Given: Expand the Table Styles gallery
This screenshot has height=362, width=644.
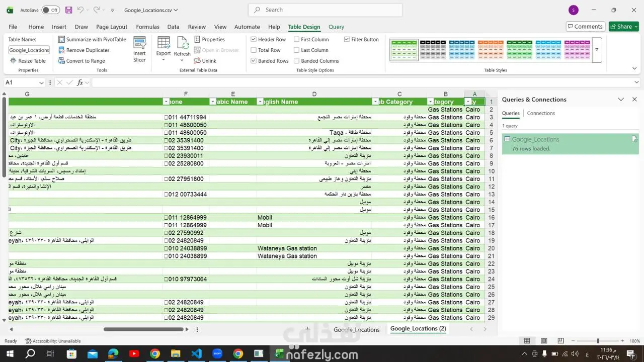Looking at the screenshot, I should [597, 50].
